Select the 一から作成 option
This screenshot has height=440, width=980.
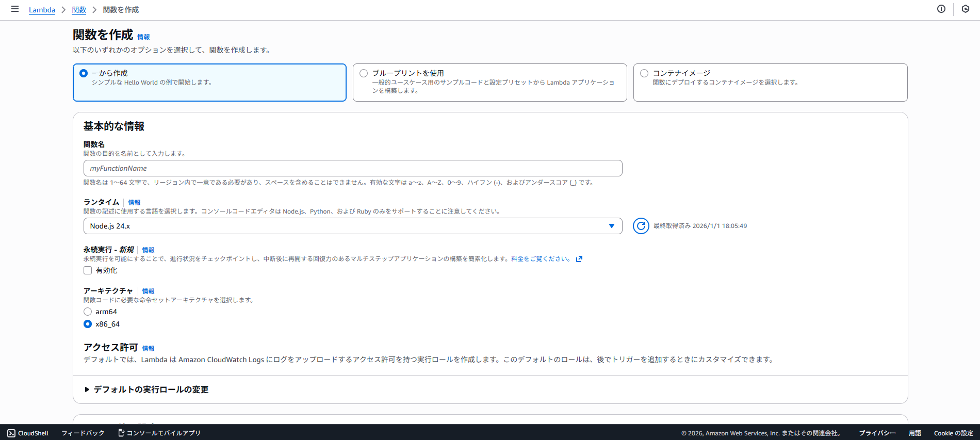coord(84,73)
